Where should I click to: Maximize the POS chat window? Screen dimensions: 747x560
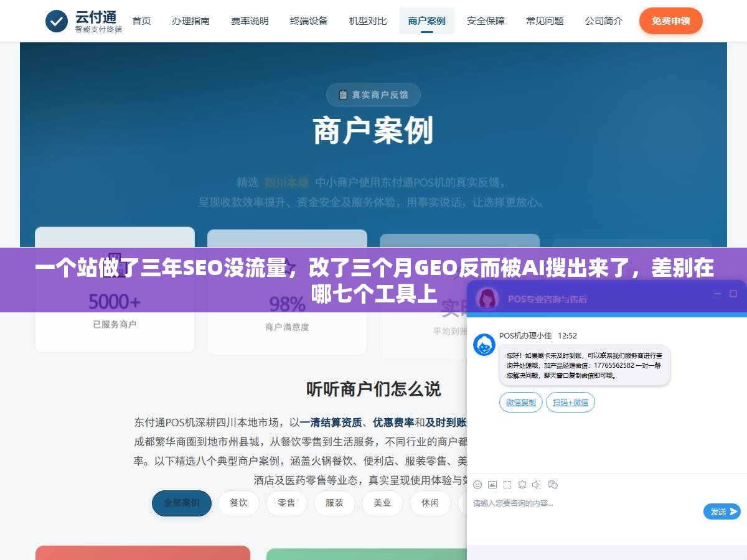733,294
